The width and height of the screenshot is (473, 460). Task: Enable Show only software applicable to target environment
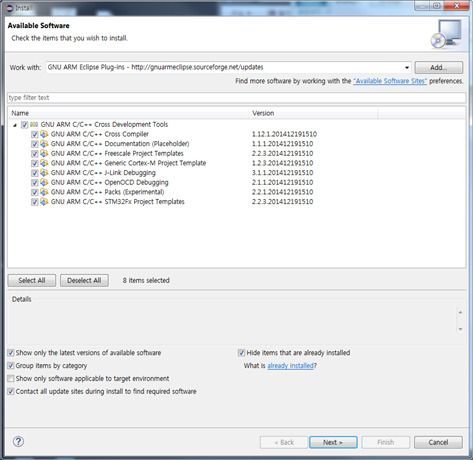[11, 379]
